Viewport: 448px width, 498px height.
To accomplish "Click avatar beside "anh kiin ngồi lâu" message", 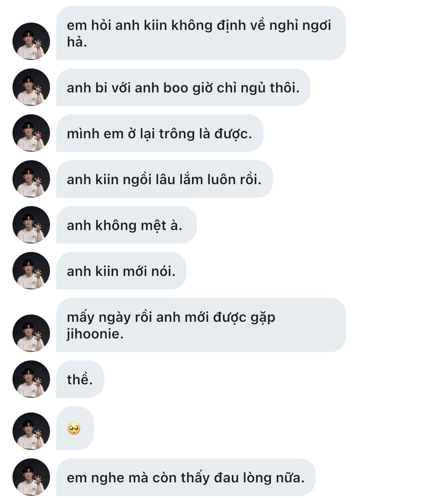I will pos(31,179).
